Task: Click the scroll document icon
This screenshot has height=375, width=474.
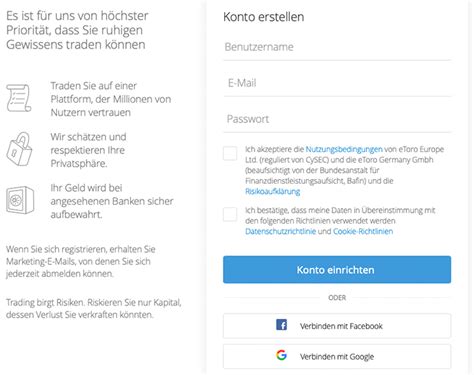Action: pos(19,98)
